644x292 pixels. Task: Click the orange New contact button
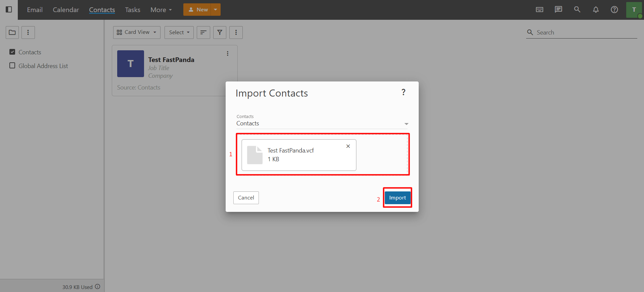[x=197, y=10]
